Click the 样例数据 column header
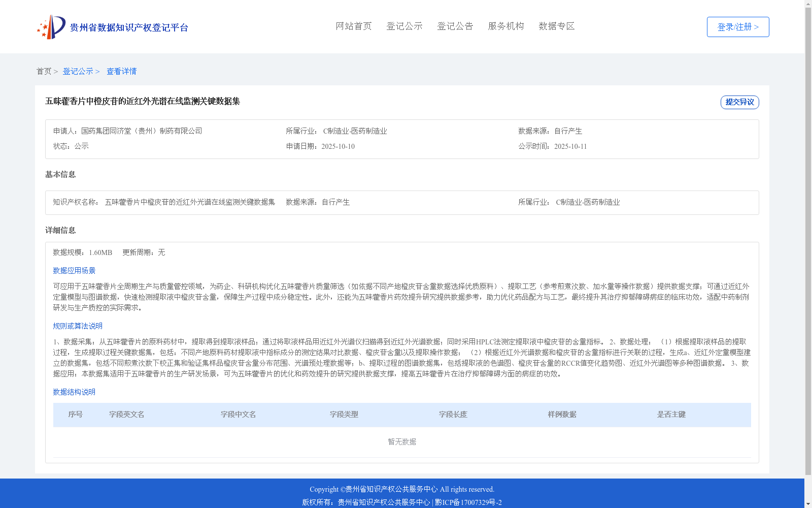This screenshot has width=812, height=508. coord(562,415)
